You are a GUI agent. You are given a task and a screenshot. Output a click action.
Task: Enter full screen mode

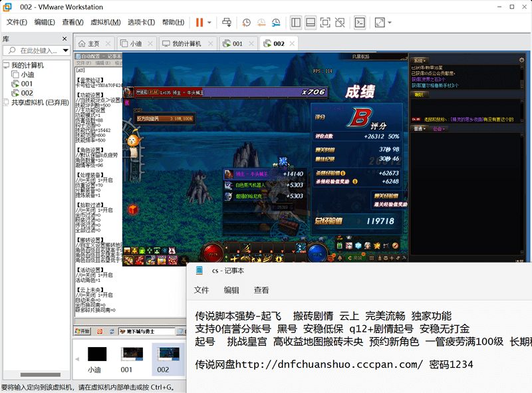[325, 23]
